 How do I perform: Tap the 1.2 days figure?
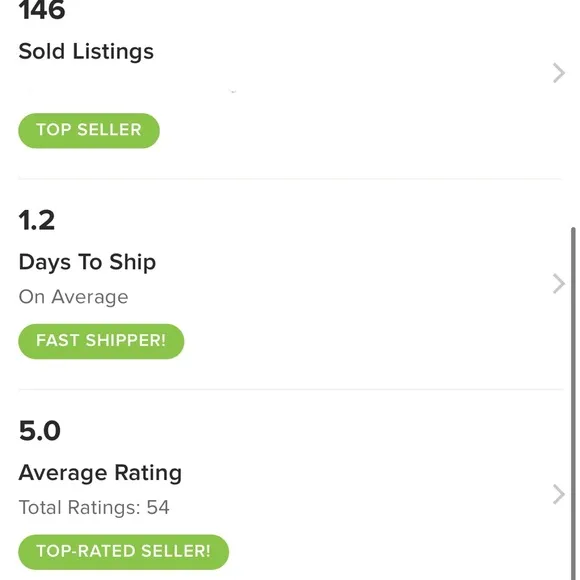coord(37,220)
